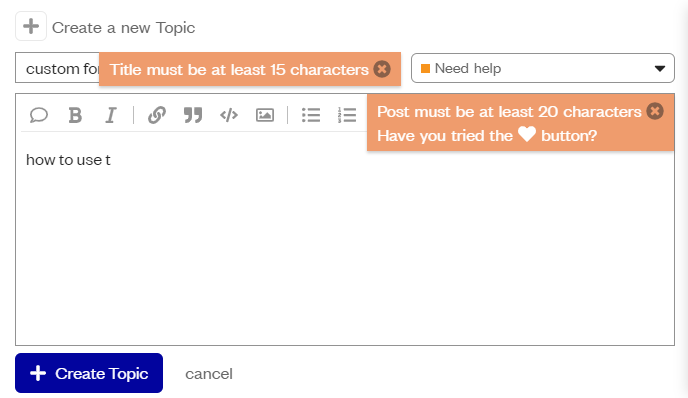Expand the category list with the down arrow
The height and width of the screenshot is (398, 688).
click(659, 68)
